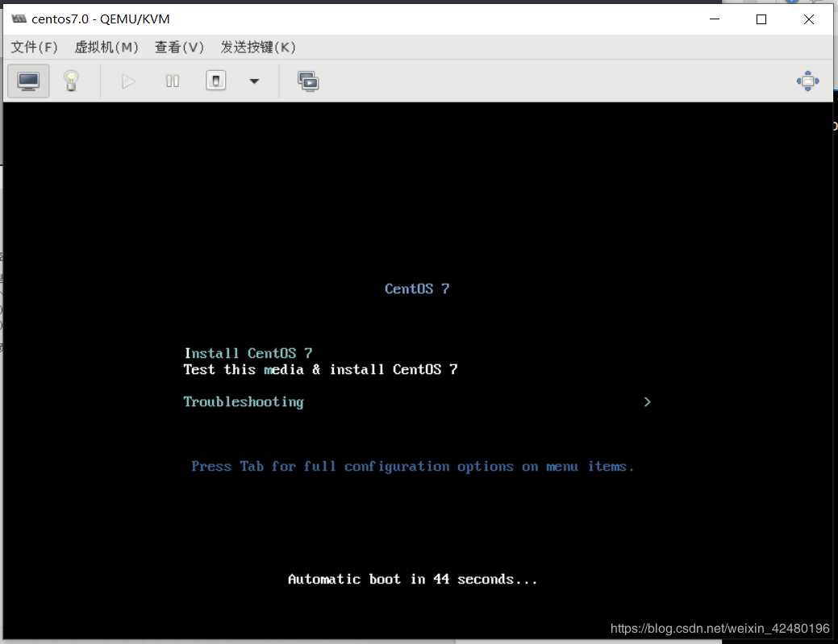Pause the virtual machine
The image size is (838, 644).
[172, 81]
